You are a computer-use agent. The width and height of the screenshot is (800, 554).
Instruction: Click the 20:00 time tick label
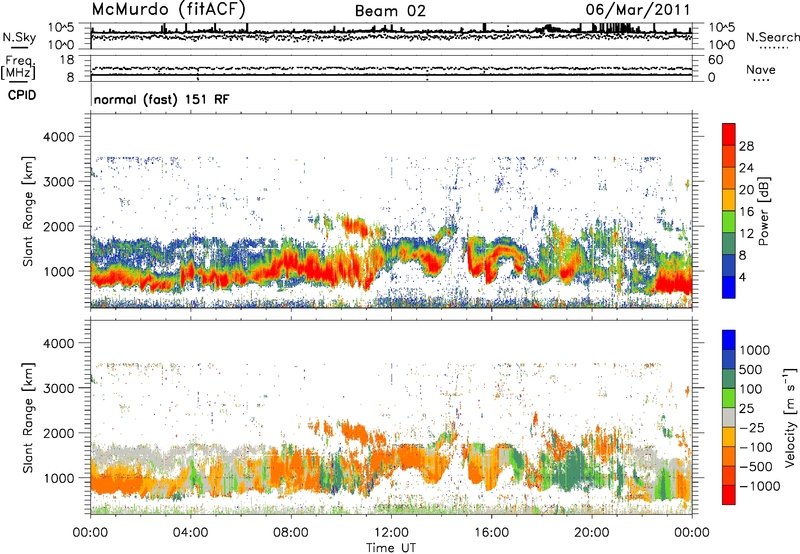(591, 533)
